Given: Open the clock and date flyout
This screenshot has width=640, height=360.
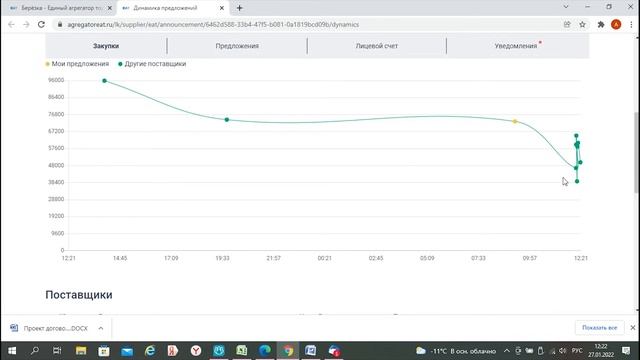Looking at the screenshot, I should [x=601, y=351].
